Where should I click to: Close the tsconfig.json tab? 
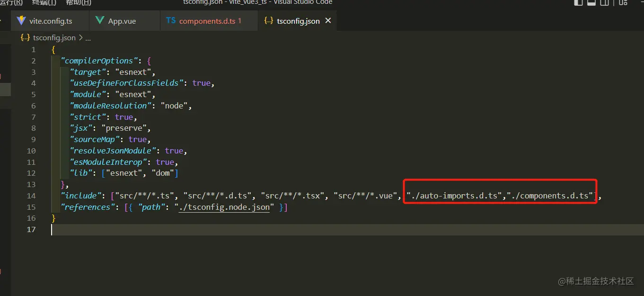[x=328, y=21]
